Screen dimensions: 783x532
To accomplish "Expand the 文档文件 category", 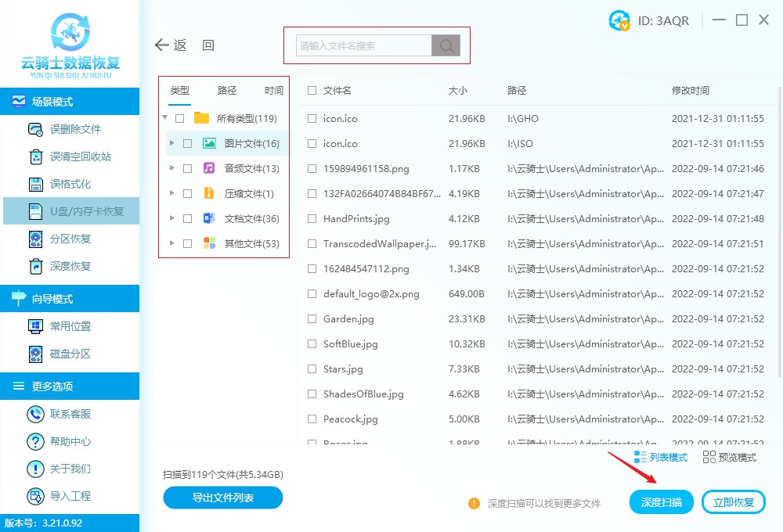I will [x=173, y=218].
